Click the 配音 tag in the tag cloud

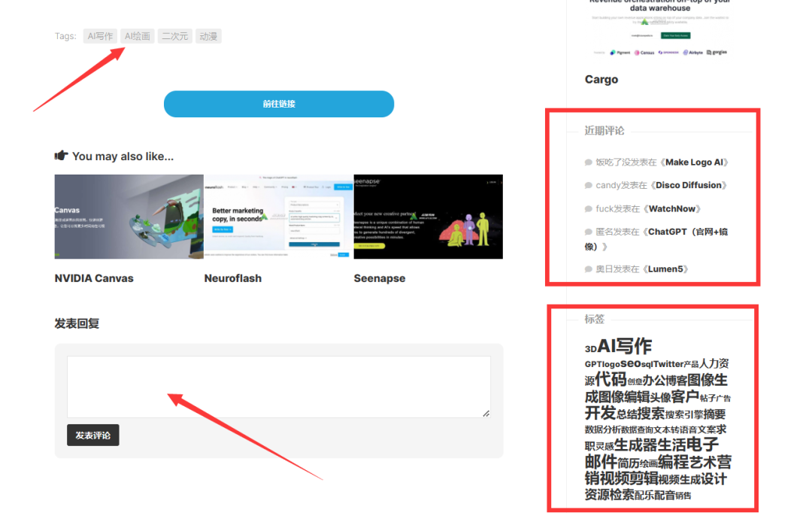click(x=665, y=495)
